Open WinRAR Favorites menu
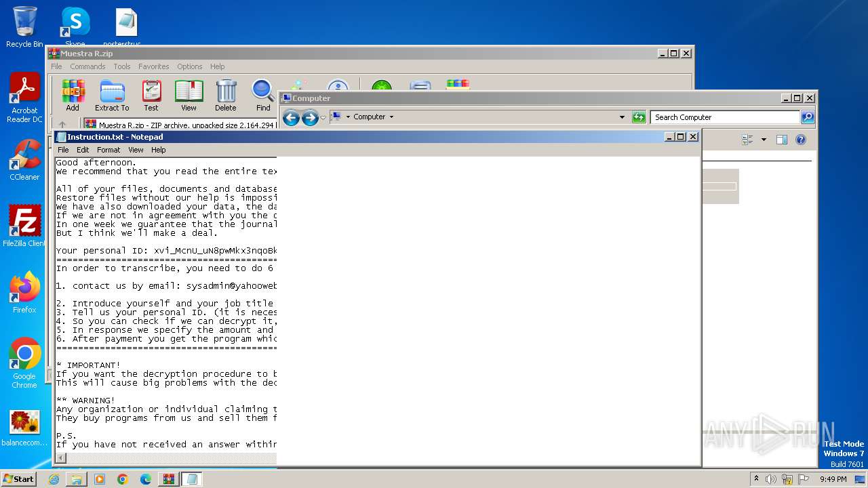Image resolution: width=868 pixels, height=488 pixels. [x=154, y=66]
